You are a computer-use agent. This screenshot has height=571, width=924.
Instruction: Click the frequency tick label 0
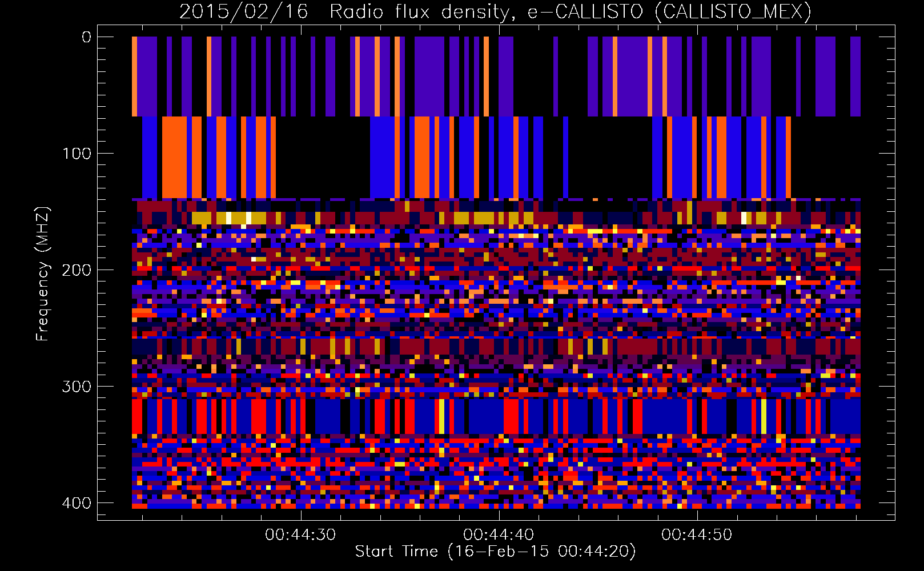coord(86,37)
